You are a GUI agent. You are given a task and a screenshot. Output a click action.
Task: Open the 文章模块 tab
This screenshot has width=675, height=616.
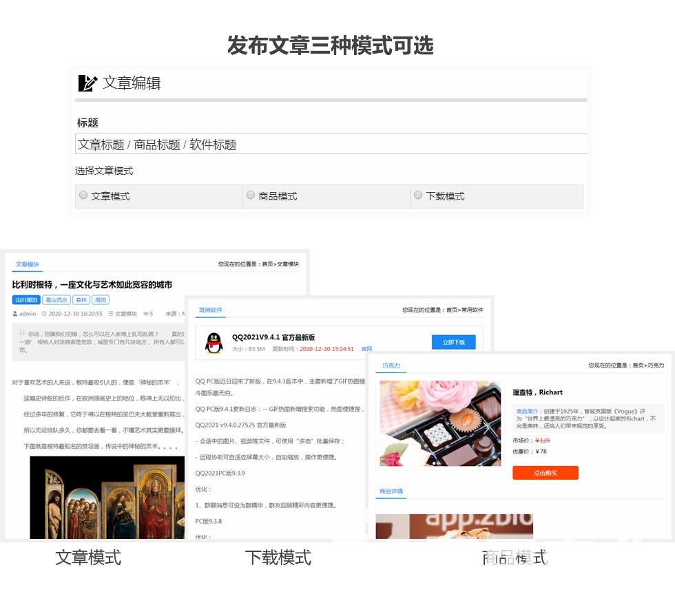[27, 264]
